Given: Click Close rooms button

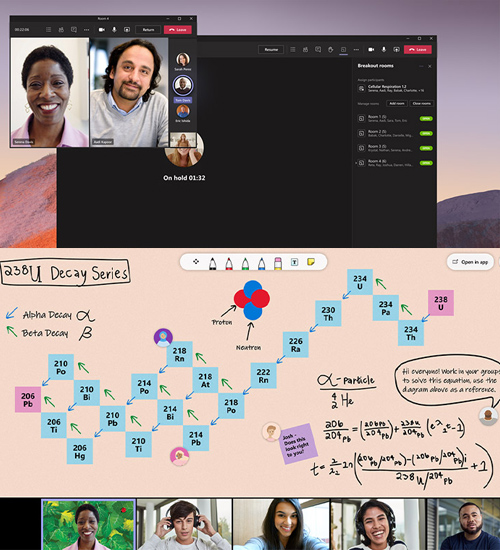Looking at the screenshot, I should point(421,103).
